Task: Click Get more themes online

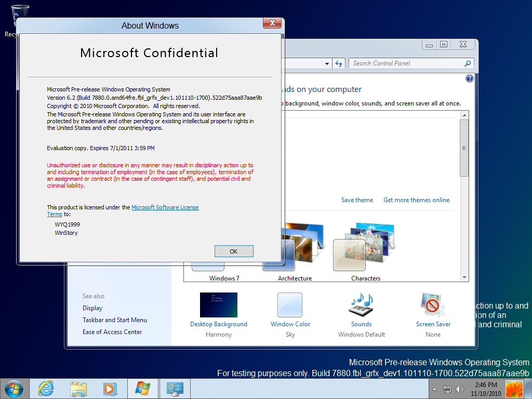Action: [416, 200]
